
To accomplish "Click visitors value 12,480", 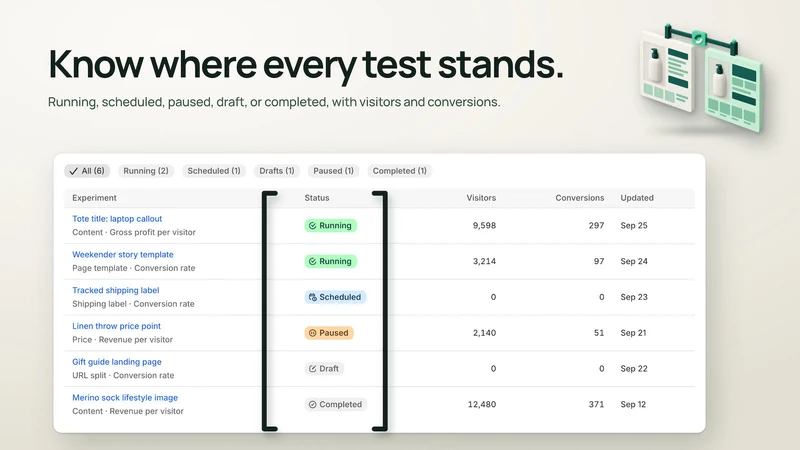I will (482, 404).
